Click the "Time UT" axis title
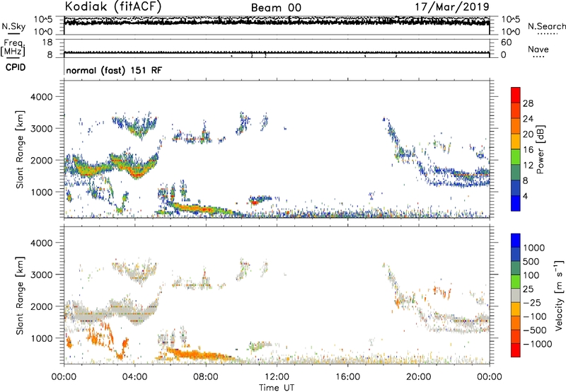This screenshot has width=566, height=392. (277, 388)
